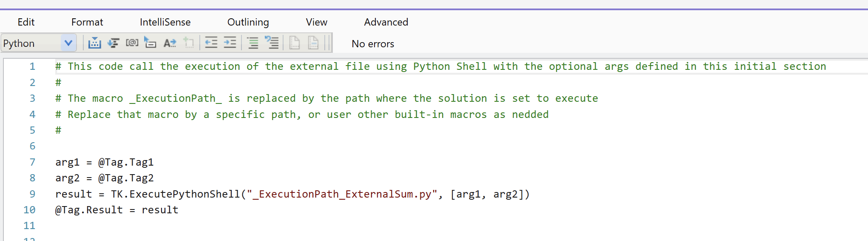The width and height of the screenshot is (868, 241).
Task: Click the cursor-and-box toolbar icon
Action: coord(150,43)
